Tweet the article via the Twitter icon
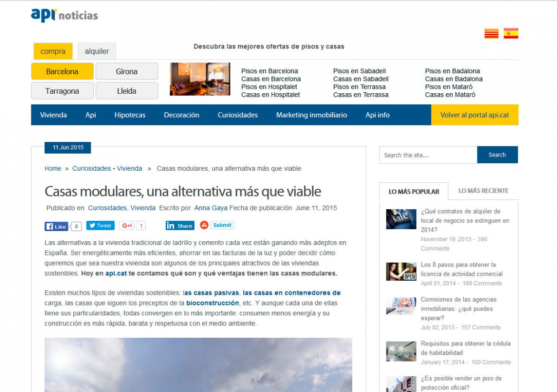This screenshot has height=392, width=557. [x=100, y=226]
